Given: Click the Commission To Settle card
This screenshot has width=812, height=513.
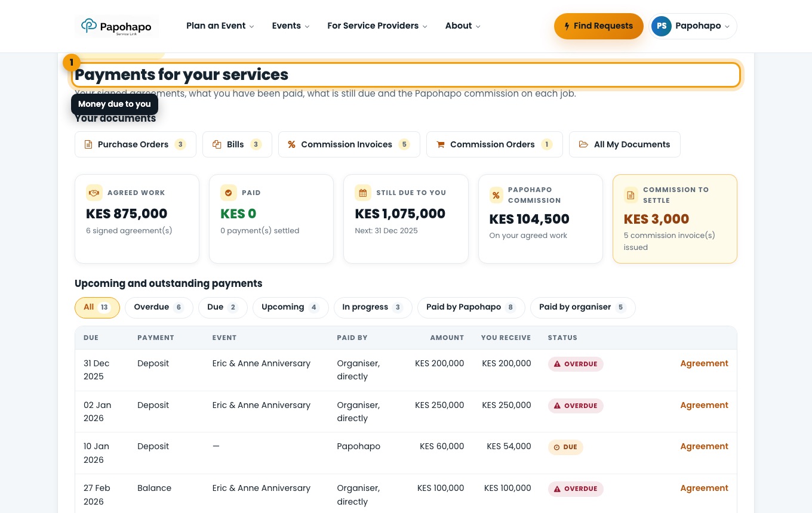Looking at the screenshot, I should click(675, 219).
